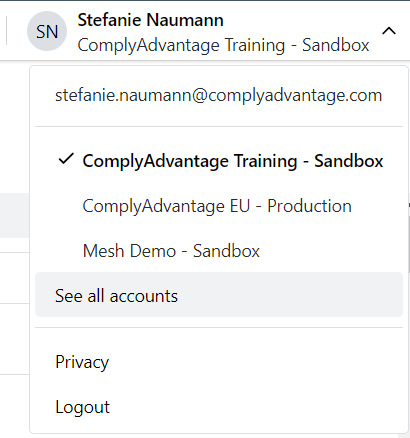The image size is (410, 438).
Task: Click the Stefanie Naumann user name
Action: pyautogui.click(x=150, y=20)
